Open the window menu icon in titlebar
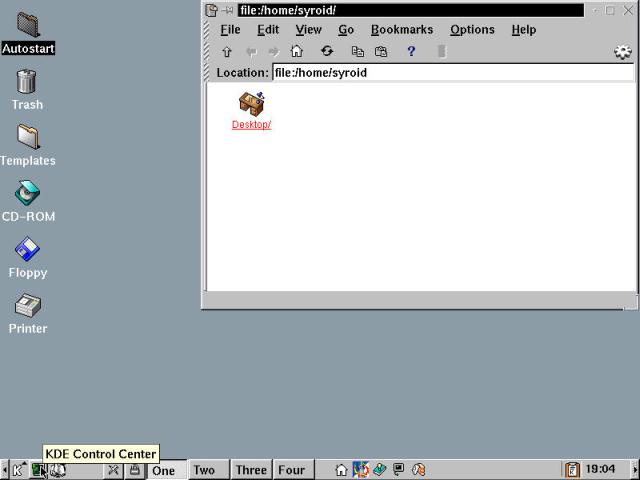 click(211, 10)
